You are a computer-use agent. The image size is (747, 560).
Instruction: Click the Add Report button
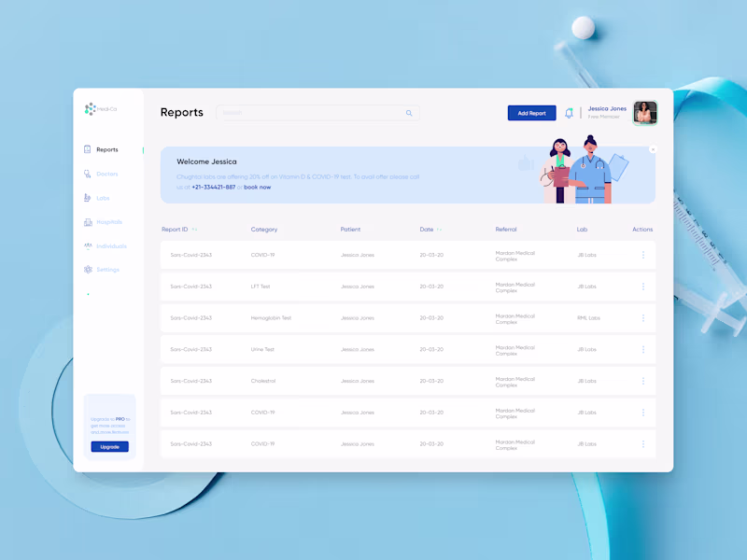[x=531, y=112]
